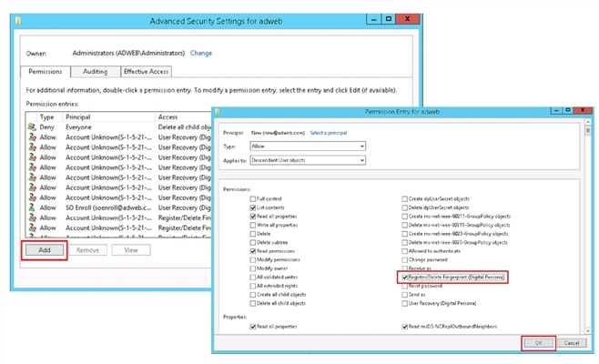
Task: Open the Effective Access tab
Action: 146,71
